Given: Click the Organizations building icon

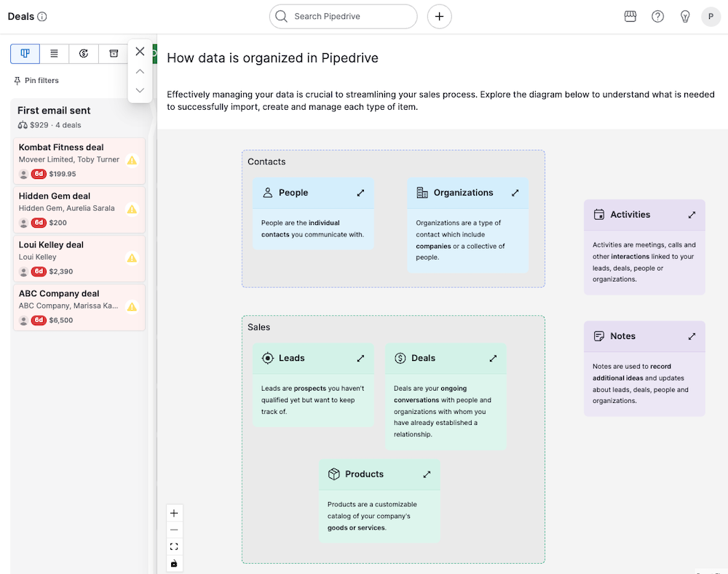Looking at the screenshot, I should [x=422, y=193].
